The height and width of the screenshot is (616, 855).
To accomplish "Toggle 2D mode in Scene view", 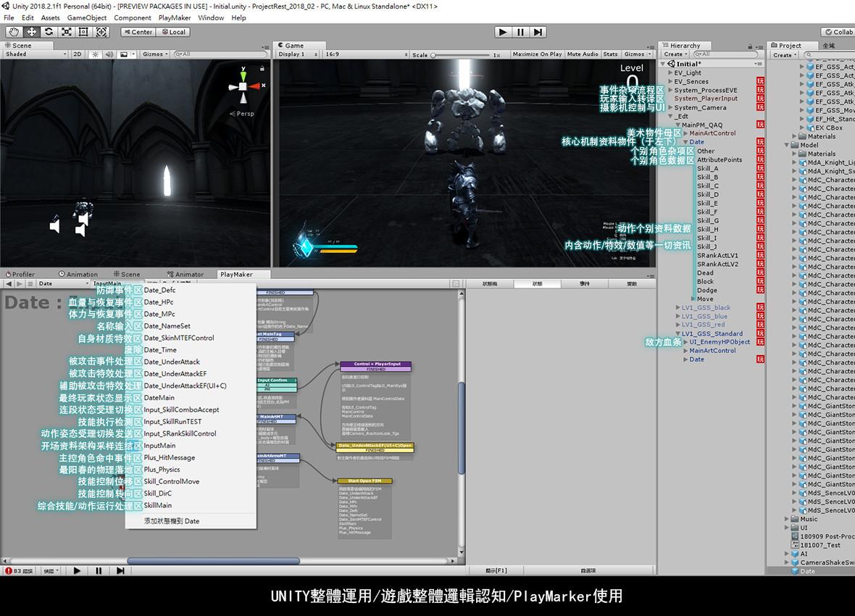I will tap(78, 54).
